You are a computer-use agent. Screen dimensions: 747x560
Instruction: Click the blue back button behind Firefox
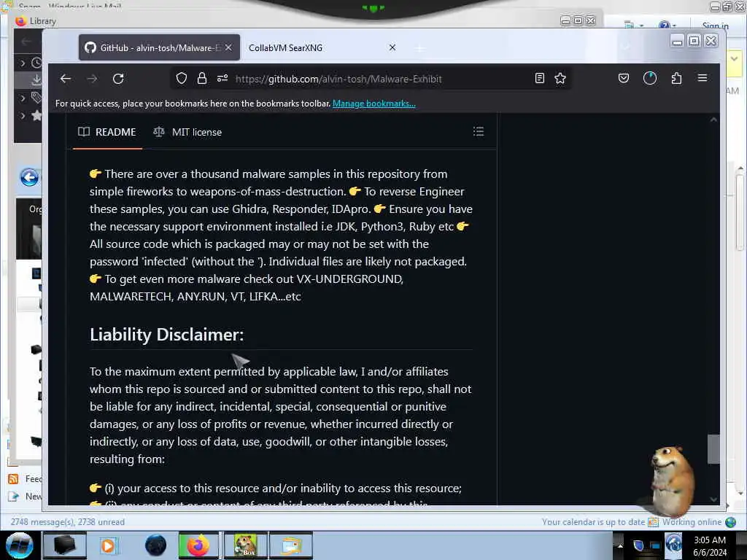pyautogui.click(x=29, y=178)
